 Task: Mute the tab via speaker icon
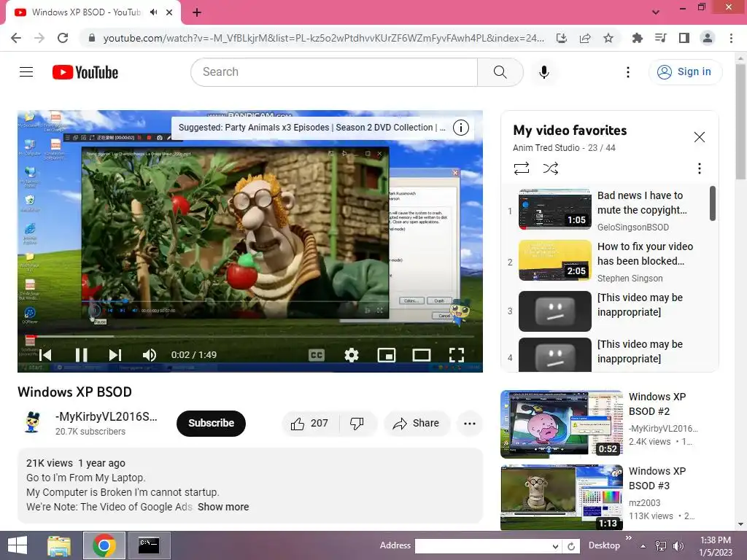pos(153,12)
